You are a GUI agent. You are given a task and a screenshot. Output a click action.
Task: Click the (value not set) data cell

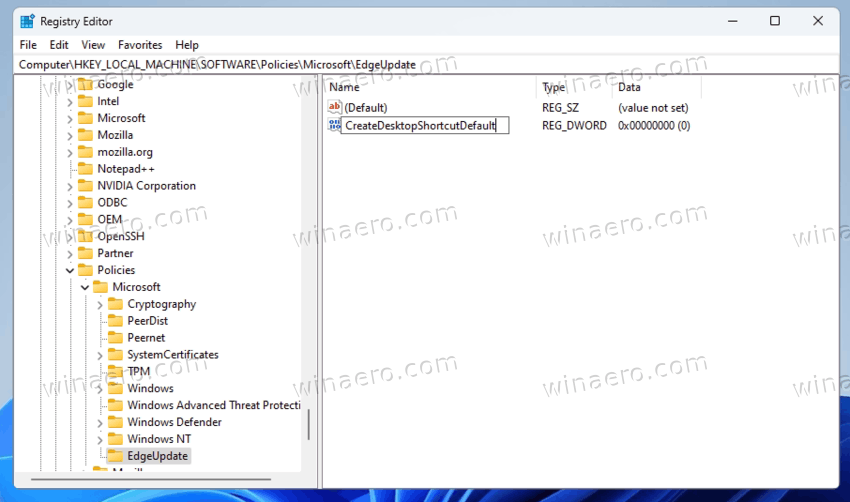653,107
